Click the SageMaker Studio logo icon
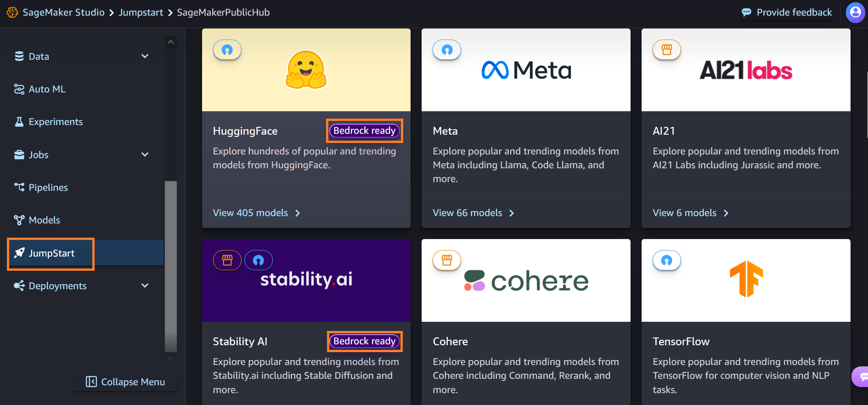Screen dimensions: 868x405 (x=12, y=12)
